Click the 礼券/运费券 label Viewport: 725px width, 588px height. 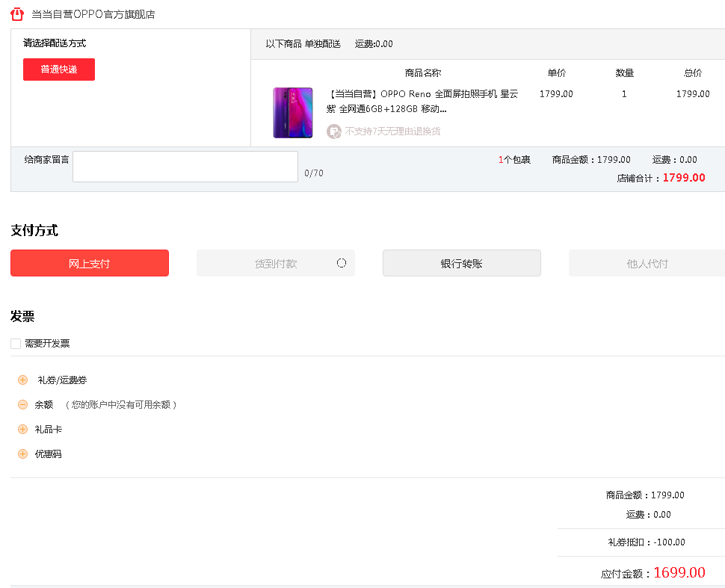coord(63,380)
